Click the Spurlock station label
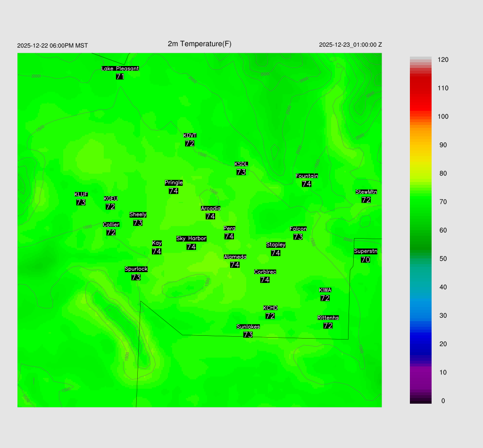Screen dimensions: 483x448 [x=136, y=269]
